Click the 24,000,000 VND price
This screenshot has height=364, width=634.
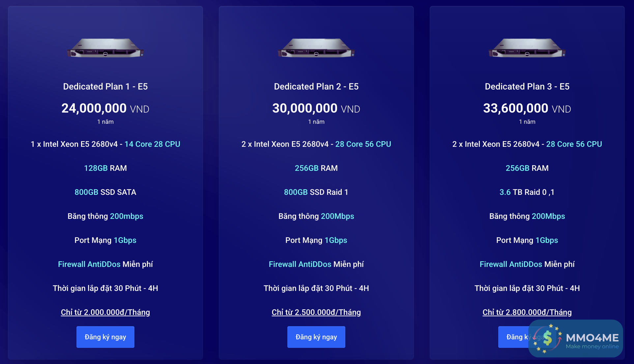click(105, 108)
